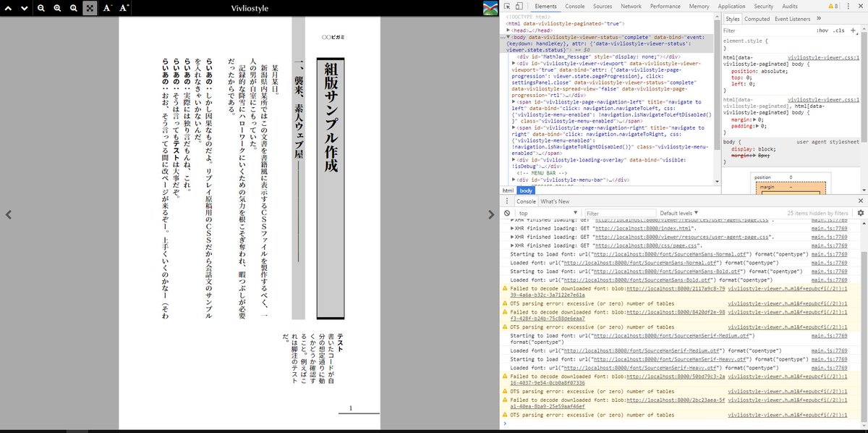Show more sidebar tabs via double chevron
This screenshot has height=433, width=868.
coord(819,19)
